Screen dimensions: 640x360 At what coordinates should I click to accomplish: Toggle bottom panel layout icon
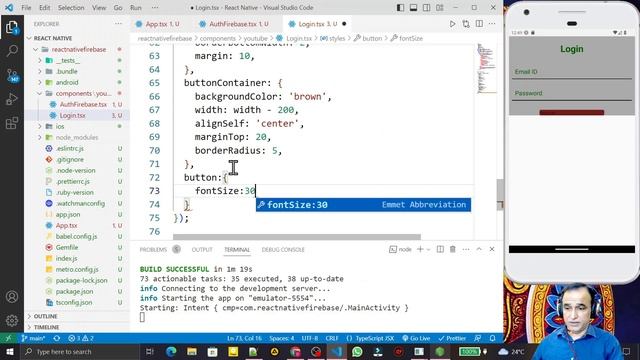point(413,8)
